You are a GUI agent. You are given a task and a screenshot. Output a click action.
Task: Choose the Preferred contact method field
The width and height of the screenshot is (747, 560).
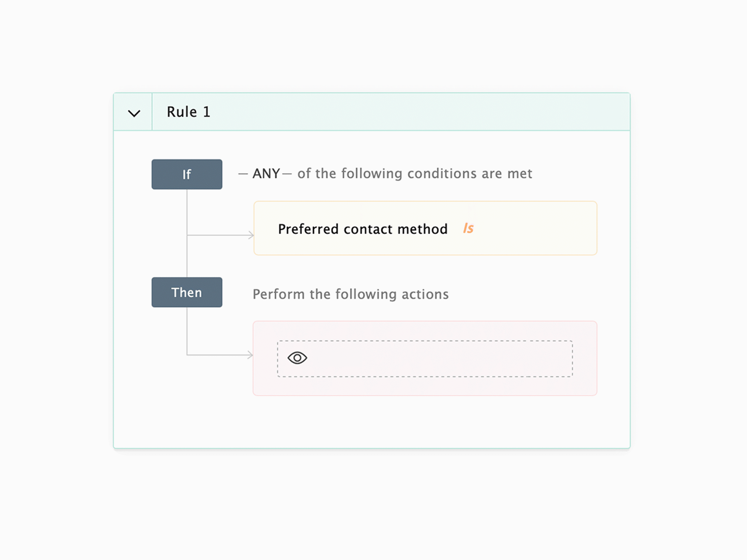click(x=363, y=229)
